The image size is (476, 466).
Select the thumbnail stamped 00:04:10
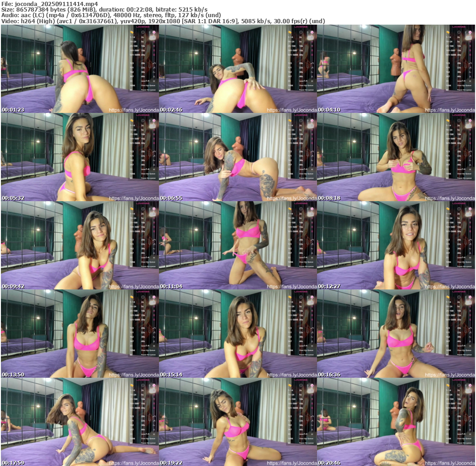pos(396,69)
